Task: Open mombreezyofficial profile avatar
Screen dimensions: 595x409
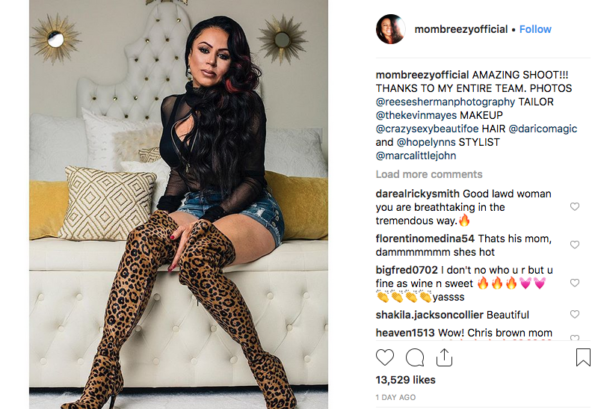Action: [x=390, y=29]
